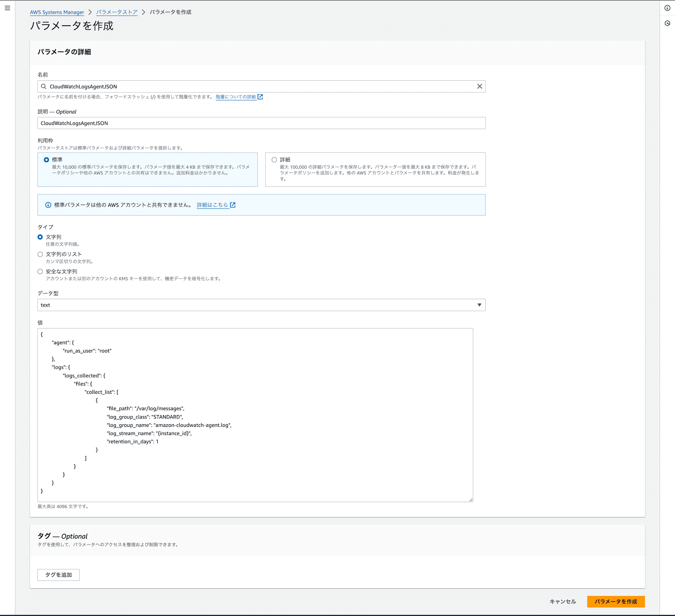This screenshot has width=675, height=616.
Task: Grab the textarea resize handle corner
Action: 471,499
